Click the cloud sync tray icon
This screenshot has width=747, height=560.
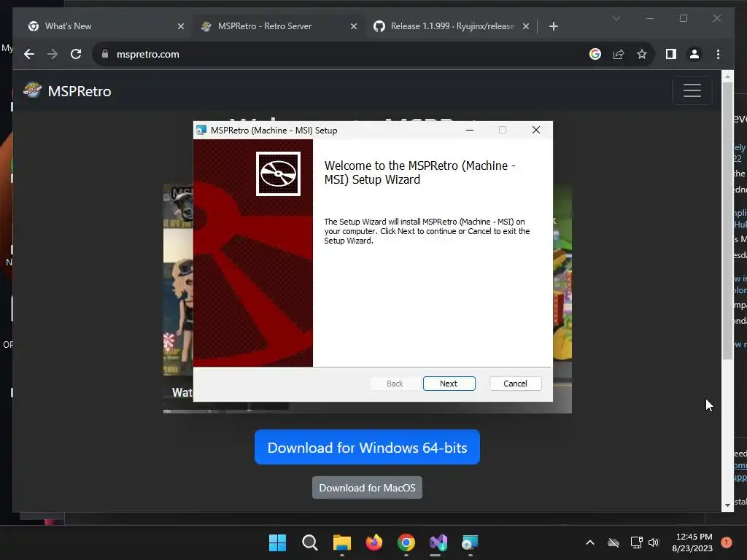(613, 542)
